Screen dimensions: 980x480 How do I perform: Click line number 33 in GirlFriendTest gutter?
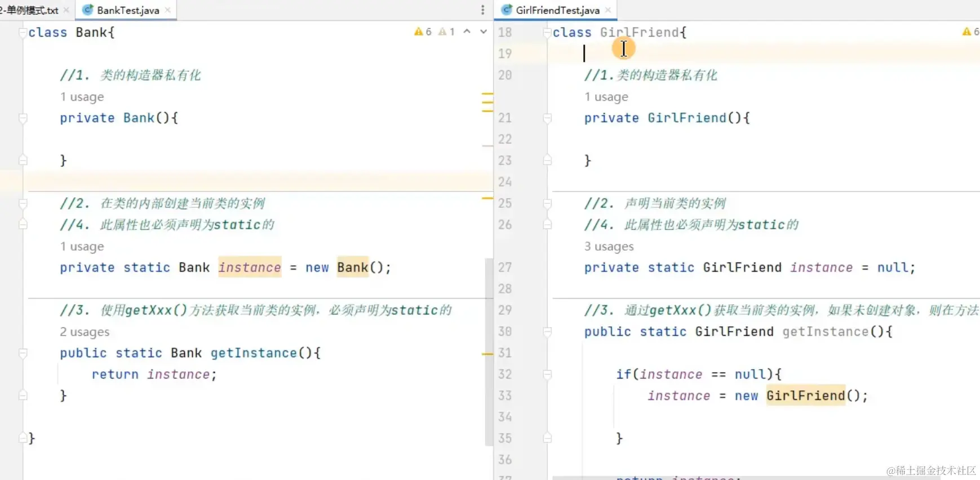(505, 396)
